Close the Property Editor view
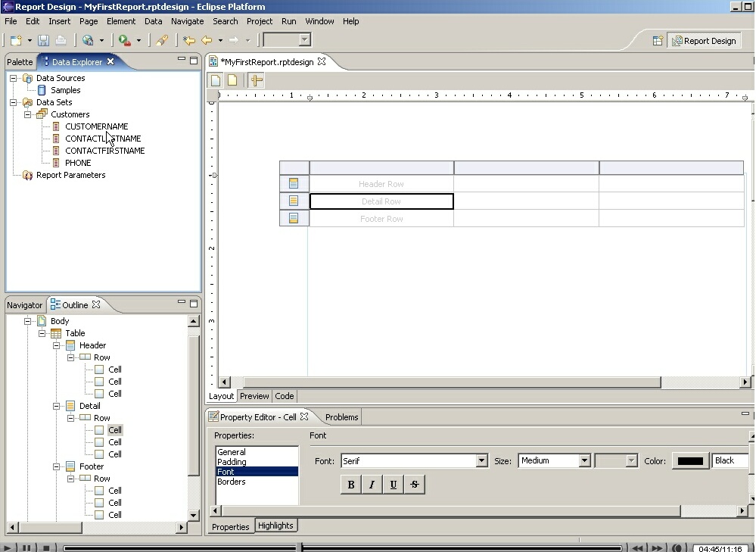The image size is (756, 552). tap(304, 416)
